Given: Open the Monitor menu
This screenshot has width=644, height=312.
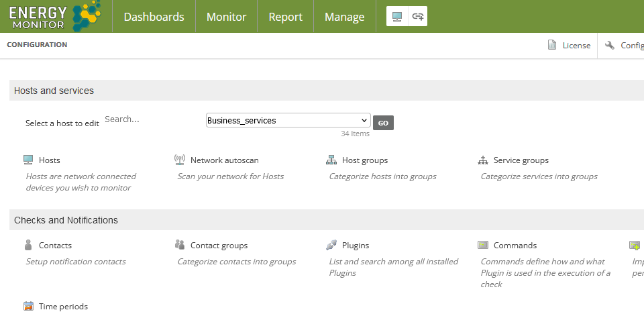Looking at the screenshot, I should click(226, 17).
